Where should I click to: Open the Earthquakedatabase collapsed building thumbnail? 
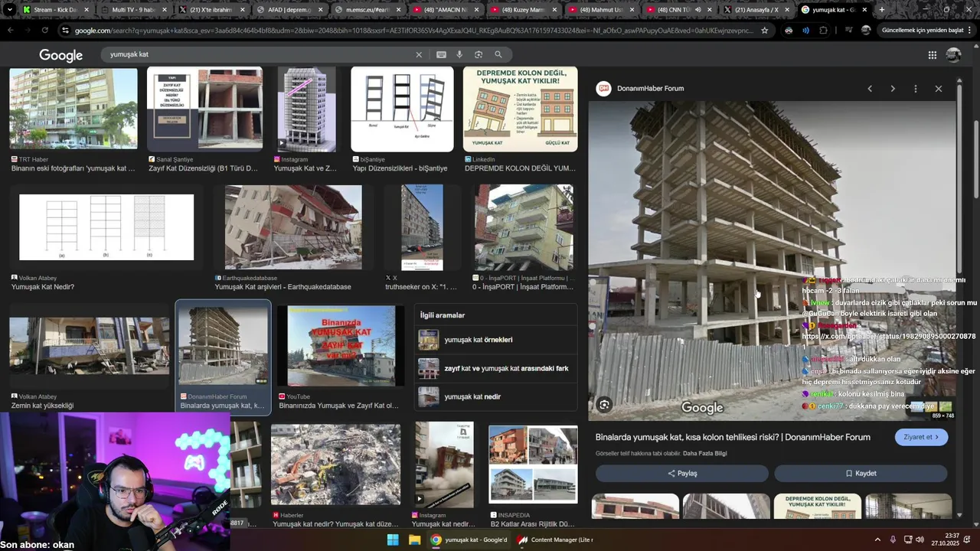click(x=293, y=227)
